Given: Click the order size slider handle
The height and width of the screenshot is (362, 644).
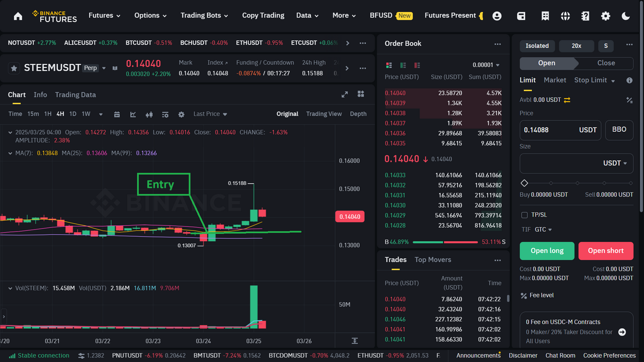Looking at the screenshot, I should [524, 183].
